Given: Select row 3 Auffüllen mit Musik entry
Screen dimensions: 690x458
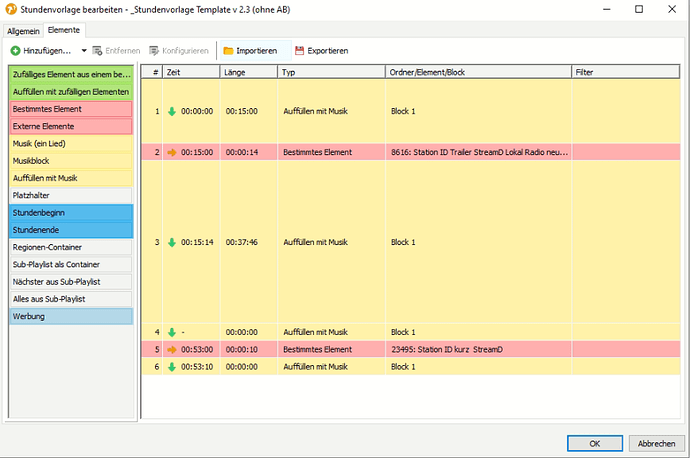Looking at the screenshot, I should click(315, 242).
